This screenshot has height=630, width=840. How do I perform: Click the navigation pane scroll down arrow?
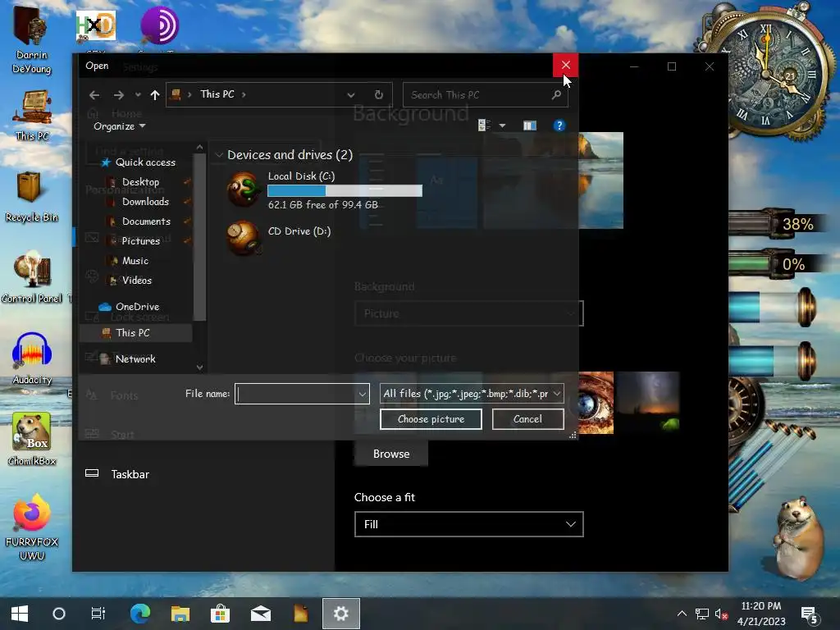click(x=200, y=367)
